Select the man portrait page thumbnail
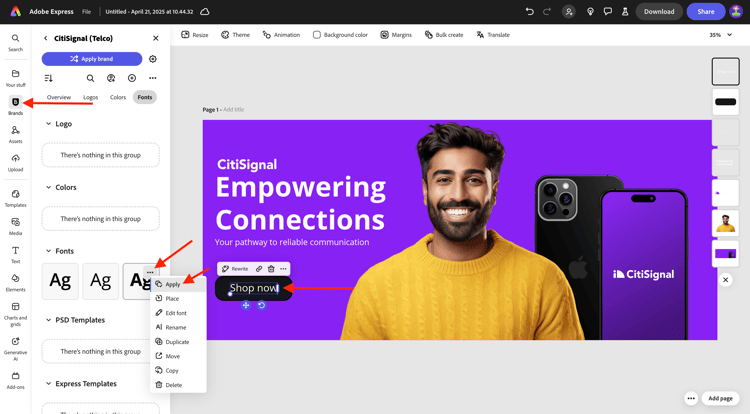This screenshot has width=750, height=414. coord(725,224)
